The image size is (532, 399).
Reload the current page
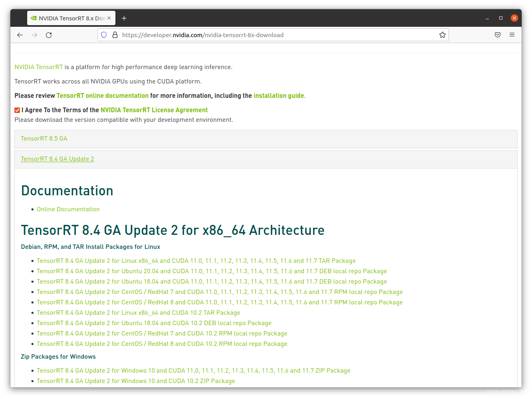tap(49, 35)
